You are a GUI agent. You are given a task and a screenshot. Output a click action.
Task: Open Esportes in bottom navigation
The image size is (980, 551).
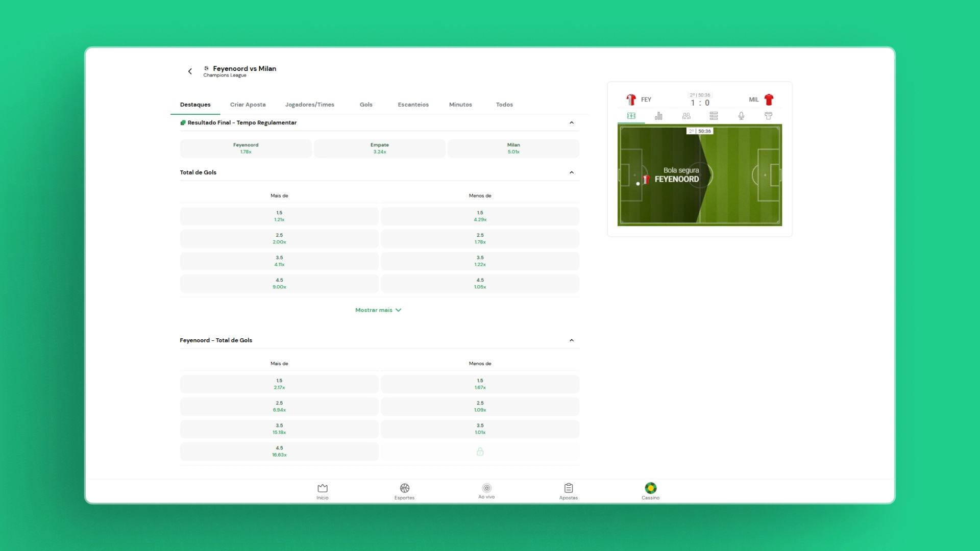tap(404, 492)
